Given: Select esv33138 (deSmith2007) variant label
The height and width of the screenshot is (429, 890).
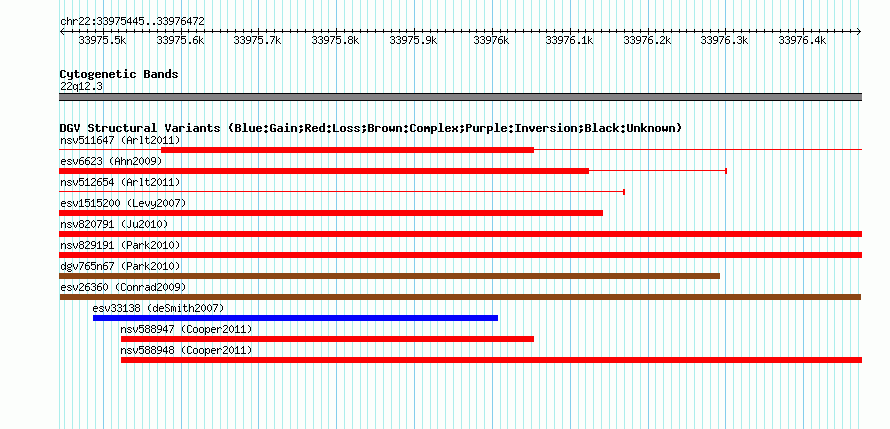Looking at the screenshot, I should tap(158, 308).
